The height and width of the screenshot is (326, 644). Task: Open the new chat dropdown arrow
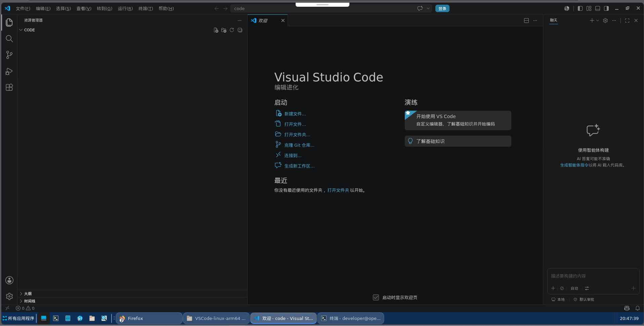598,21
